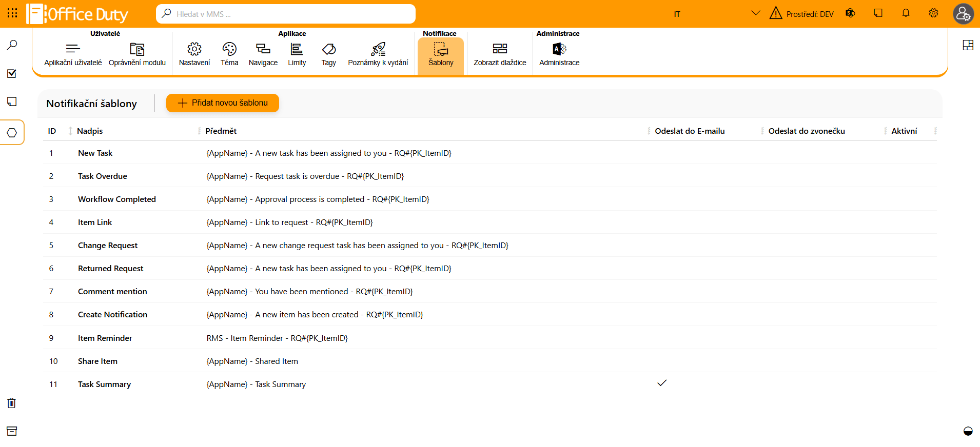The width and height of the screenshot is (980, 447).
Task: Open the SharePoint icon in header
Action: click(x=850, y=13)
